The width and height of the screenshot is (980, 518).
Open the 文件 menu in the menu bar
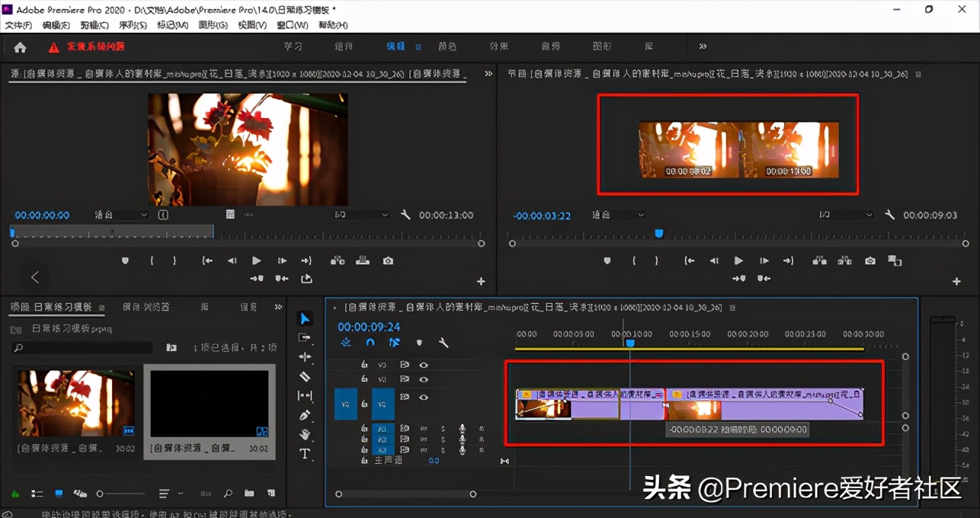click(x=17, y=24)
